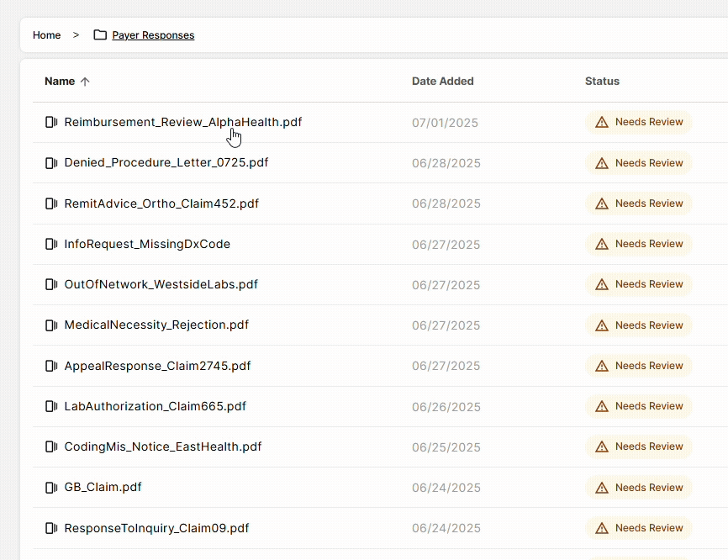Click Needs Review badge for ResponseToInquiry_Claim09.pdf

point(639,528)
